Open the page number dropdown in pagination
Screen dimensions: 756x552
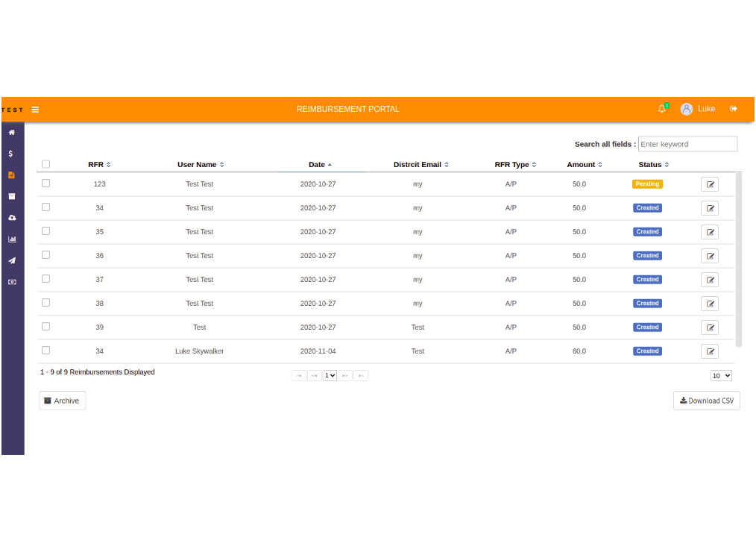pyautogui.click(x=329, y=375)
